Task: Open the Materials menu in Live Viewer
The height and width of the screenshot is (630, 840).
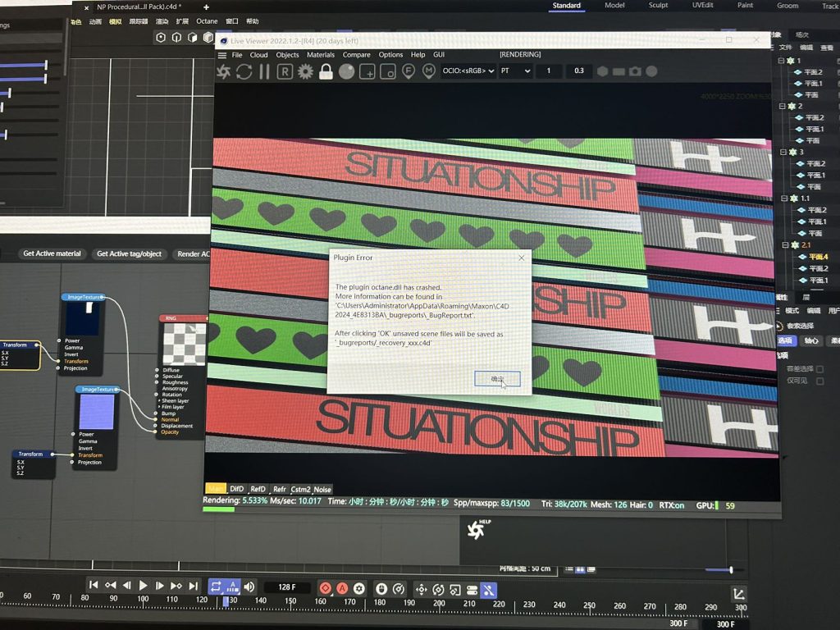Action: tap(321, 55)
